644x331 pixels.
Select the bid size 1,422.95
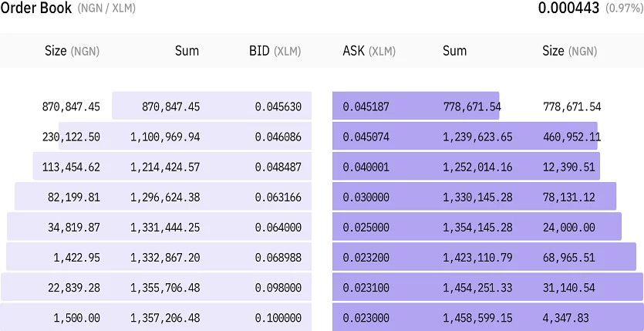76,257
